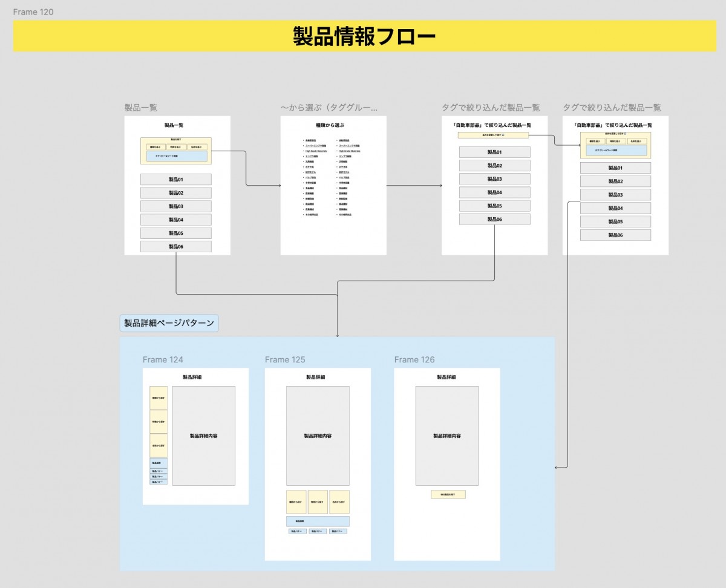Viewport: 726px width, 588px height.
Task: Click the blue 製品検索 bar in Frame 125
Action: [x=318, y=521]
